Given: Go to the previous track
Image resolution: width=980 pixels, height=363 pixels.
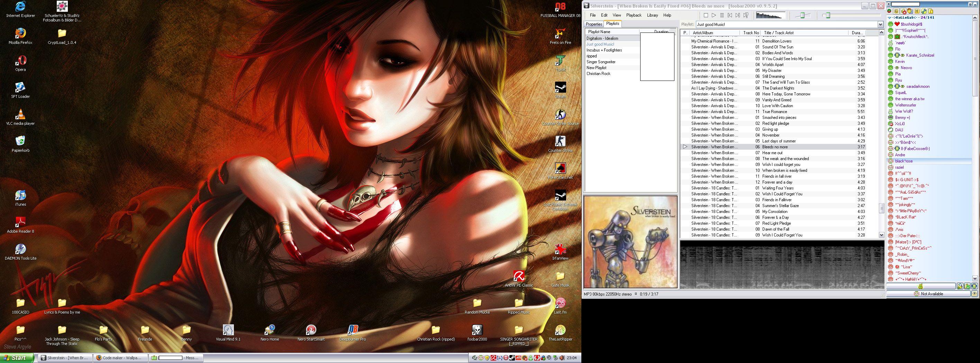Looking at the screenshot, I should (730, 15).
